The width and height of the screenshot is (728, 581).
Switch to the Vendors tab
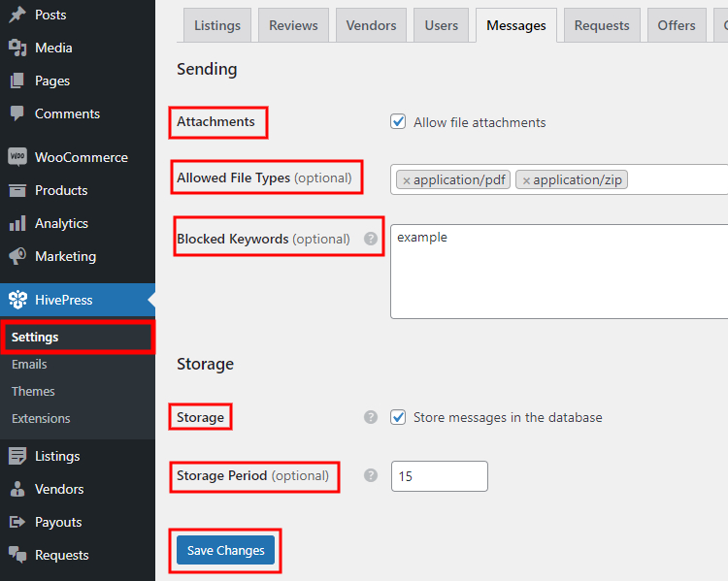(x=371, y=25)
